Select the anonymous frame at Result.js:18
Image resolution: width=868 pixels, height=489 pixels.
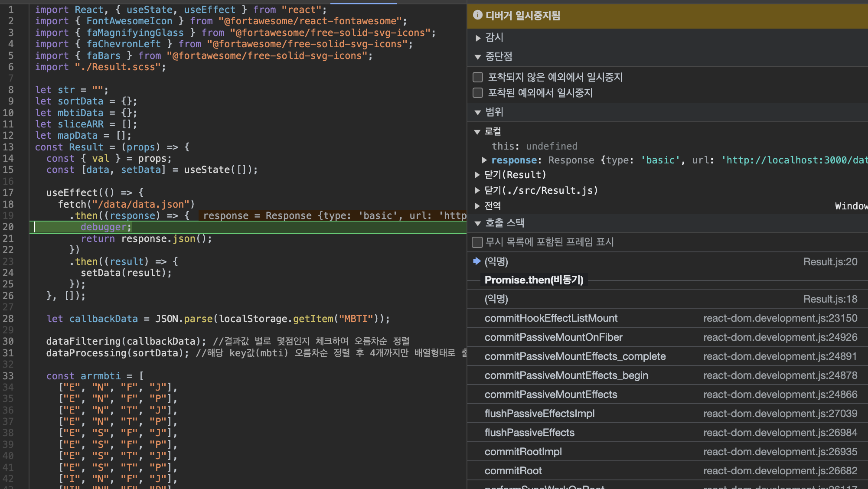tap(496, 299)
